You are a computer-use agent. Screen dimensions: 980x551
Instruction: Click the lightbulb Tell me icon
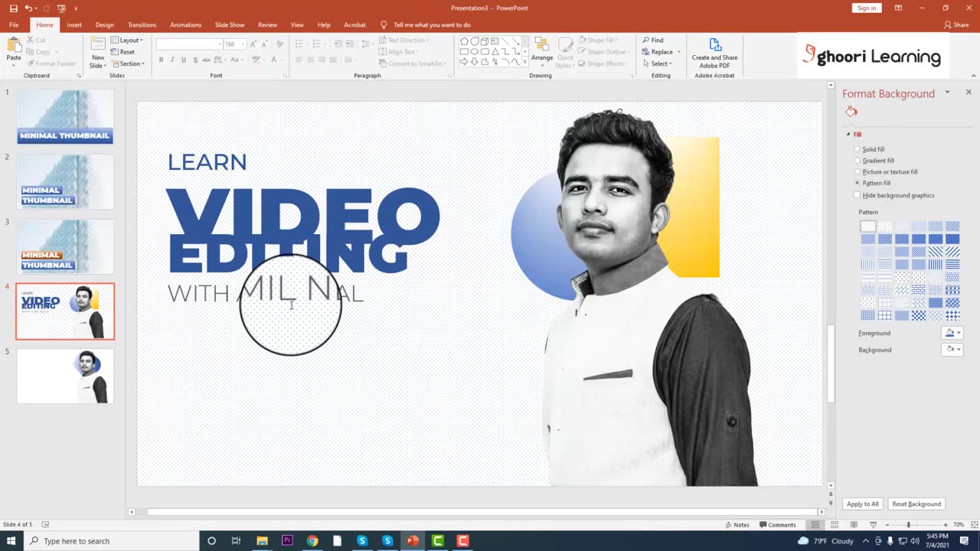tap(384, 24)
